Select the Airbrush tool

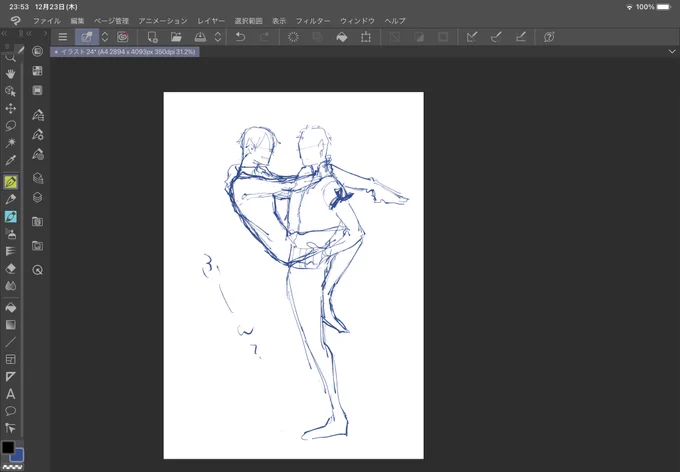coord(10,234)
